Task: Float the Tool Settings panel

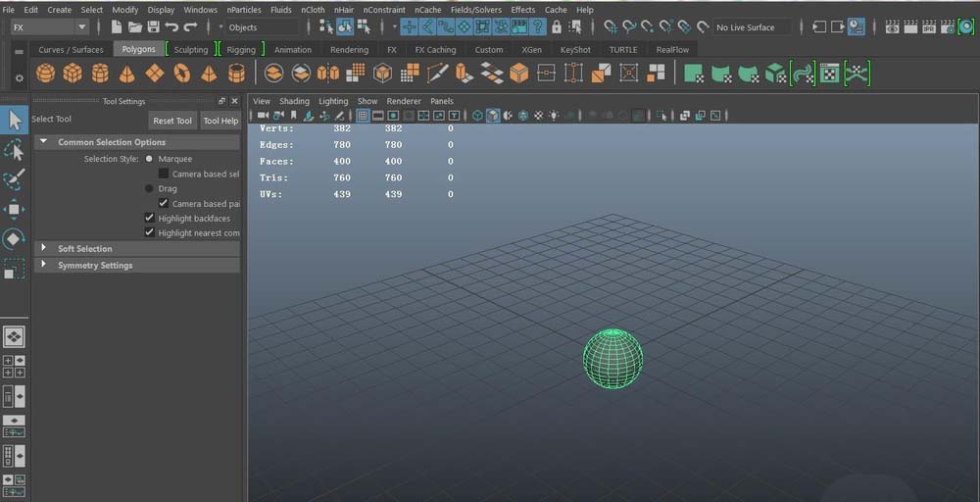Action: (x=221, y=101)
